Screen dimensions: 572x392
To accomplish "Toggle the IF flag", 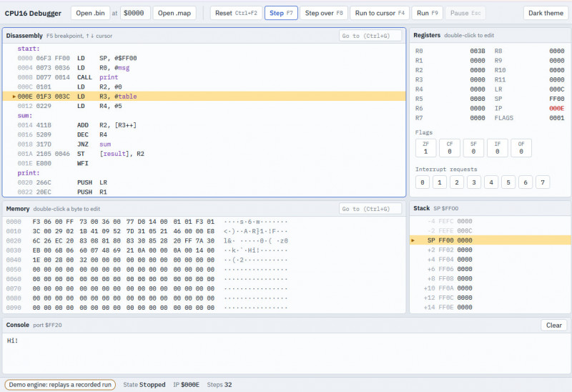I will point(497,148).
